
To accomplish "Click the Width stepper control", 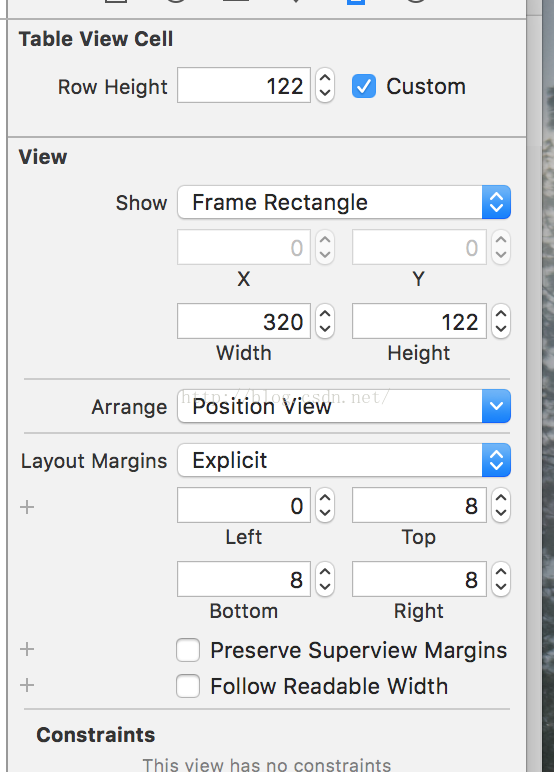I will (325, 322).
